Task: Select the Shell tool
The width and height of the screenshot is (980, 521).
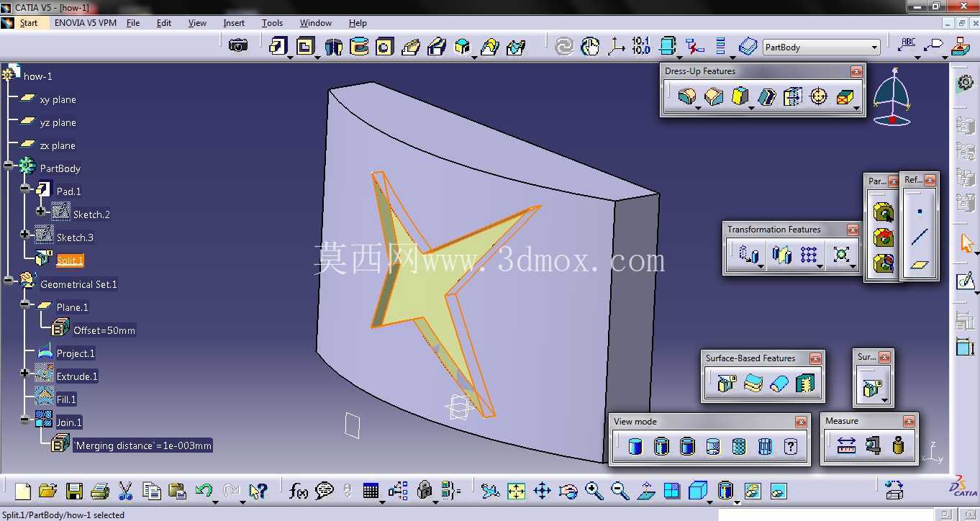Action: (x=767, y=96)
